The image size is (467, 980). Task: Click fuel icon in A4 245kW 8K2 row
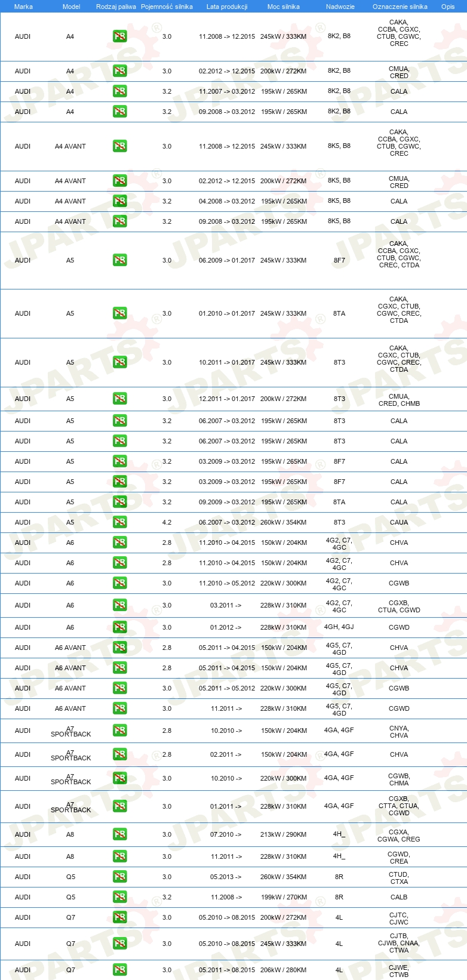pyautogui.click(x=119, y=36)
